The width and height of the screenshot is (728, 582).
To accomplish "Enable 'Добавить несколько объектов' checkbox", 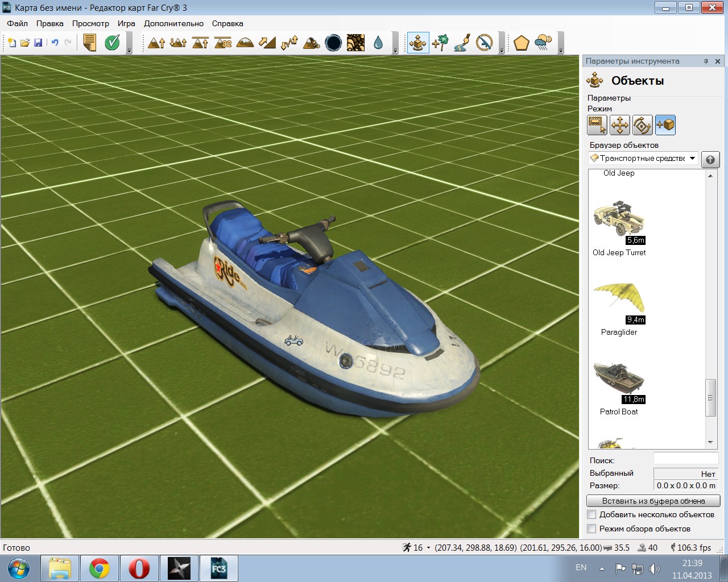I will (x=592, y=514).
